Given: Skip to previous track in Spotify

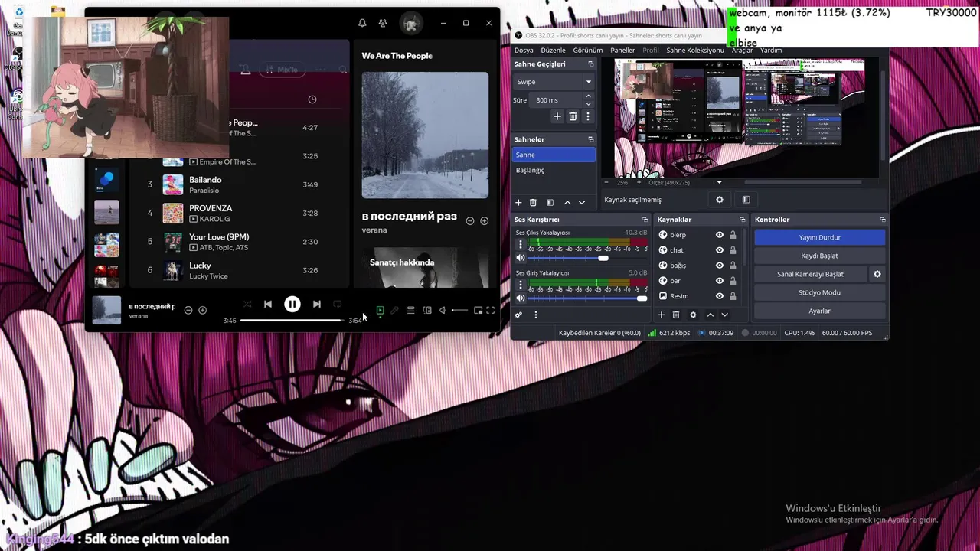Looking at the screenshot, I should point(267,304).
